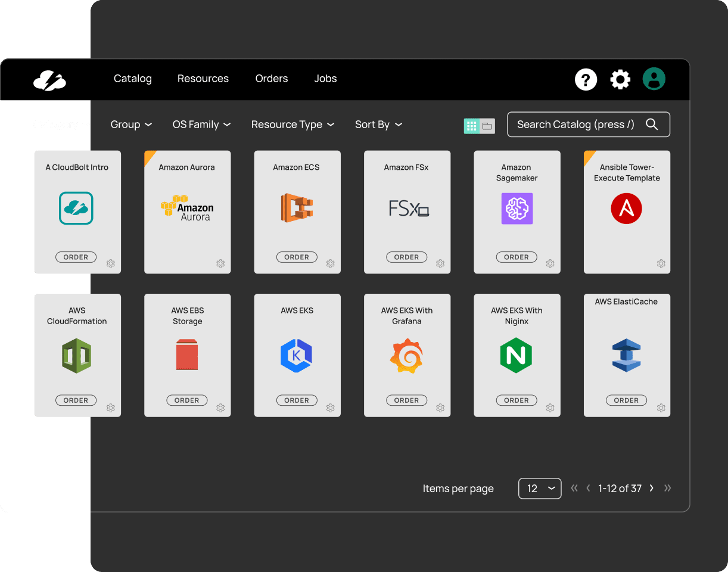Click the Ansible Tower red logo

626,208
